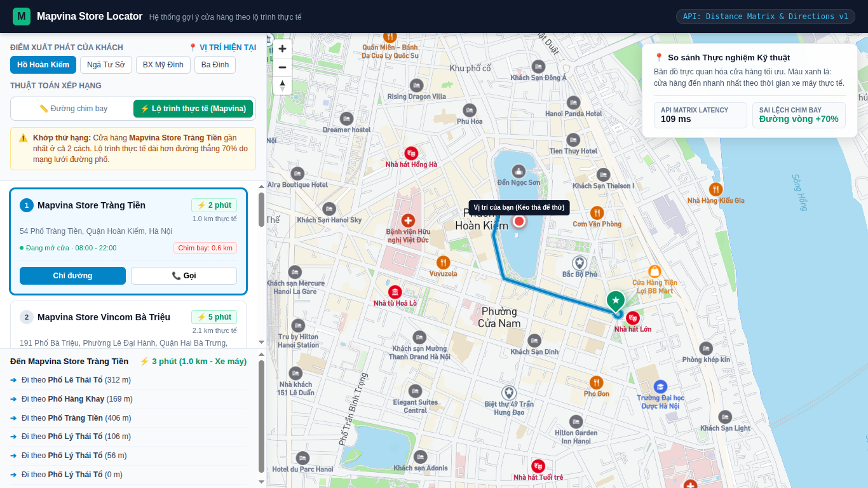Image resolution: width=868 pixels, height=488 pixels.
Task: Zoom in on the map
Action: pos(283,48)
